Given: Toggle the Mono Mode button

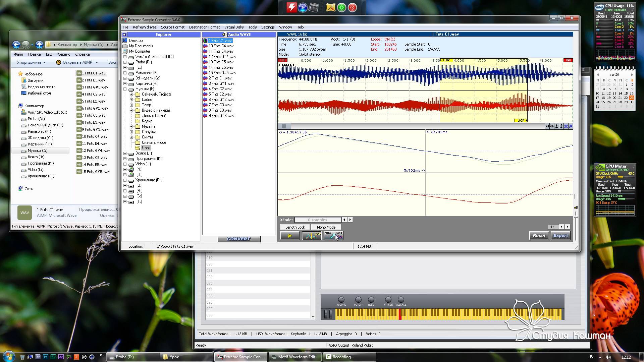Looking at the screenshot, I should pos(326,227).
